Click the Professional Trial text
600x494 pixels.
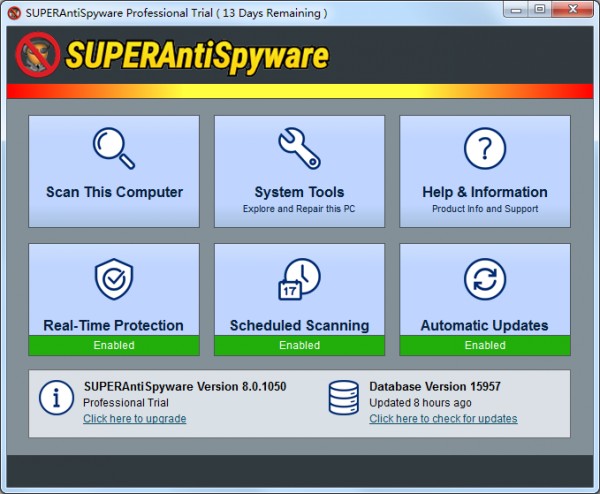pyautogui.click(x=126, y=403)
